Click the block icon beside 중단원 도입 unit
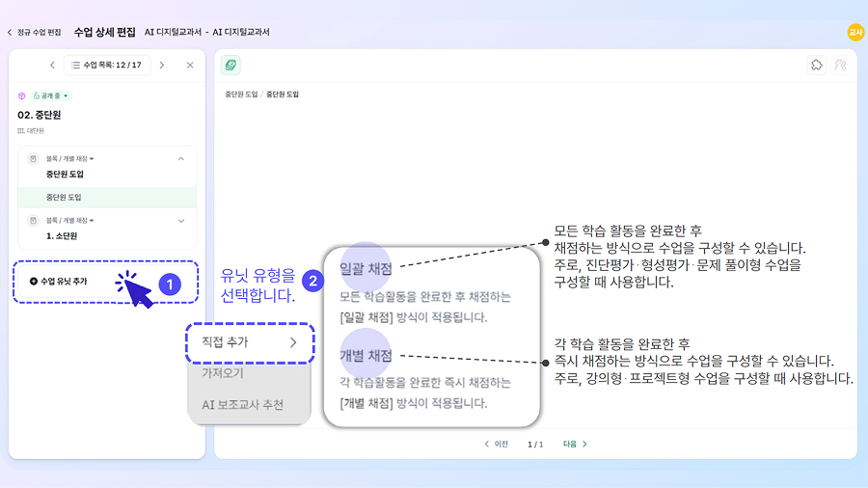This screenshot has height=488, width=868. [x=33, y=158]
